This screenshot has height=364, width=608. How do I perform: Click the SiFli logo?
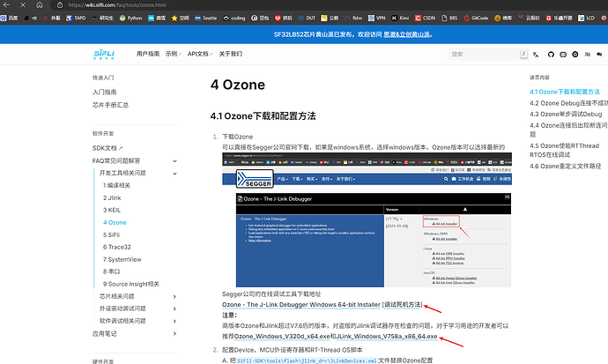tap(104, 54)
